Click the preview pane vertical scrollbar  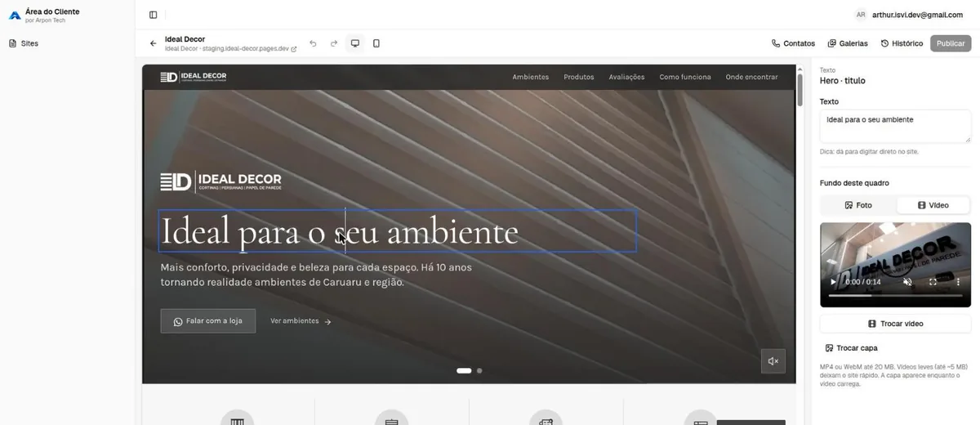800,90
